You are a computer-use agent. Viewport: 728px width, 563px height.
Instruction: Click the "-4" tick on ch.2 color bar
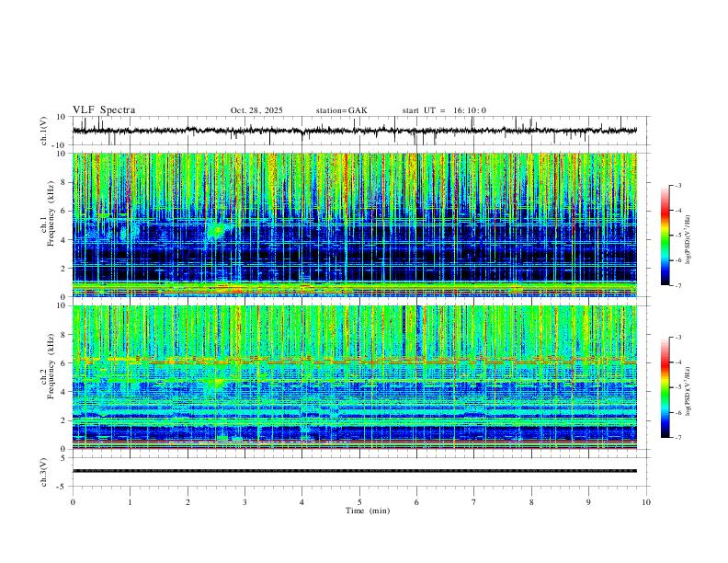coord(677,362)
